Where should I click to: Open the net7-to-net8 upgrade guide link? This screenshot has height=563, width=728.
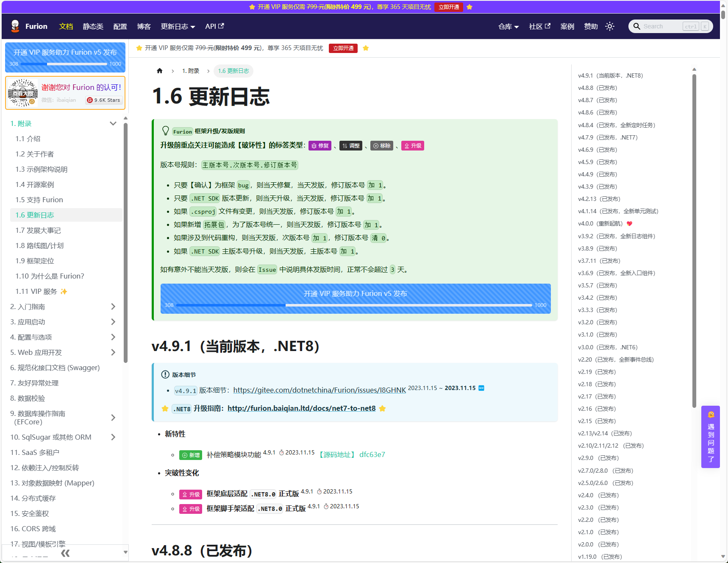point(302,408)
